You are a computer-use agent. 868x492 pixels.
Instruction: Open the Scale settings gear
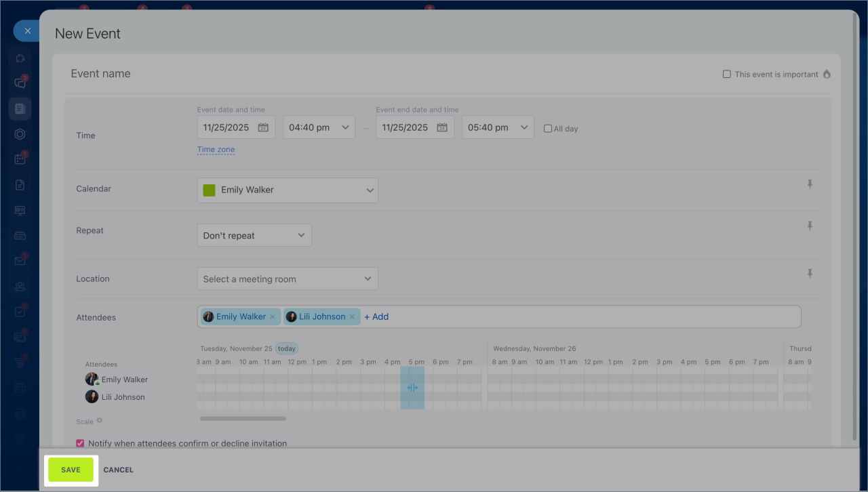coord(100,421)
